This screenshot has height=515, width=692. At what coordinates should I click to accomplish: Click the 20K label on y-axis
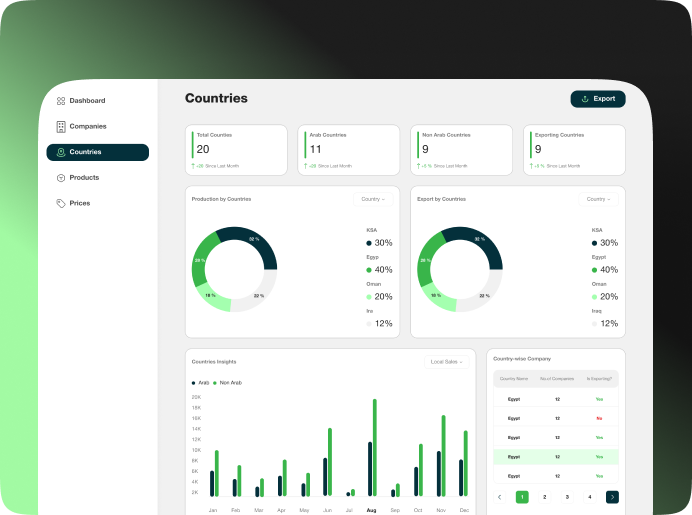point(196,397)
